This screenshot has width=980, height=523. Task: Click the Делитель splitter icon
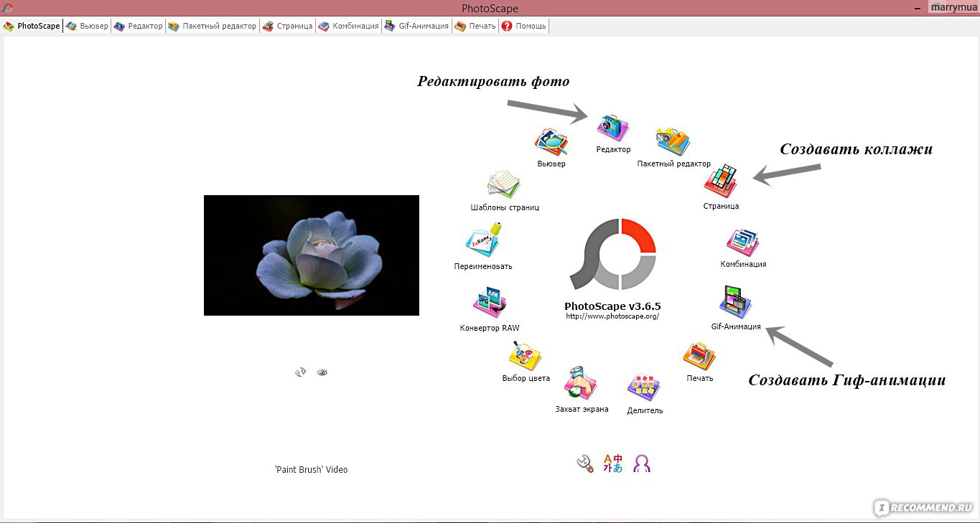644,388
